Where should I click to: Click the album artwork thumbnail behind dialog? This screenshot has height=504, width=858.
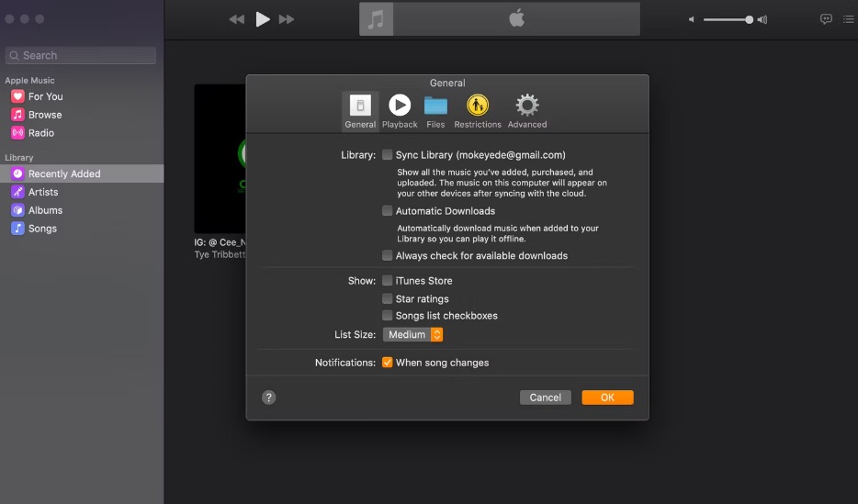220,159
